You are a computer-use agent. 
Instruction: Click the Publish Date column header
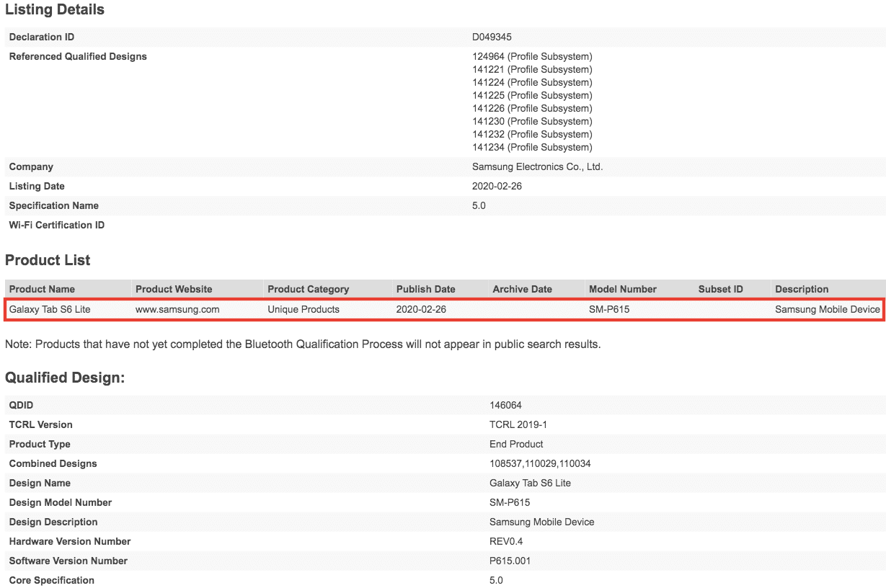coord(425,289)
